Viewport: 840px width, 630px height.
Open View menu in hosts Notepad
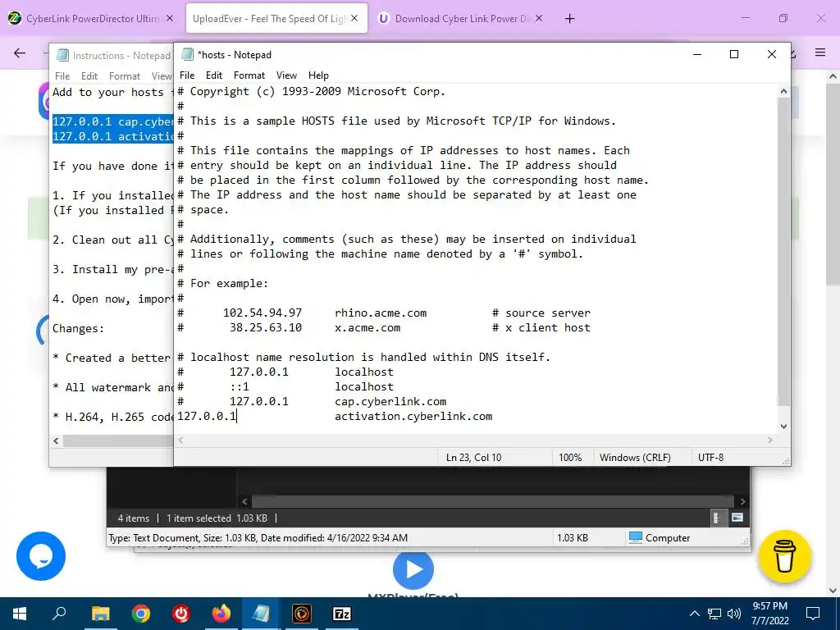[x=286, y=75]
